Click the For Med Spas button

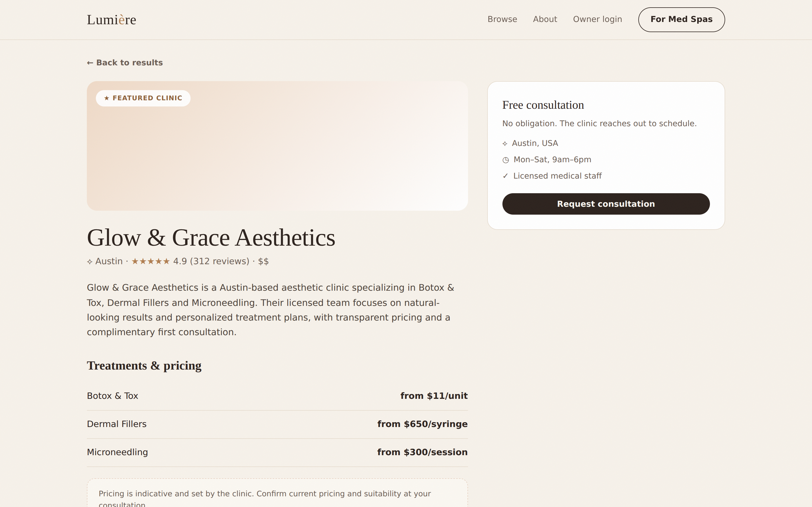coord(681,20)
